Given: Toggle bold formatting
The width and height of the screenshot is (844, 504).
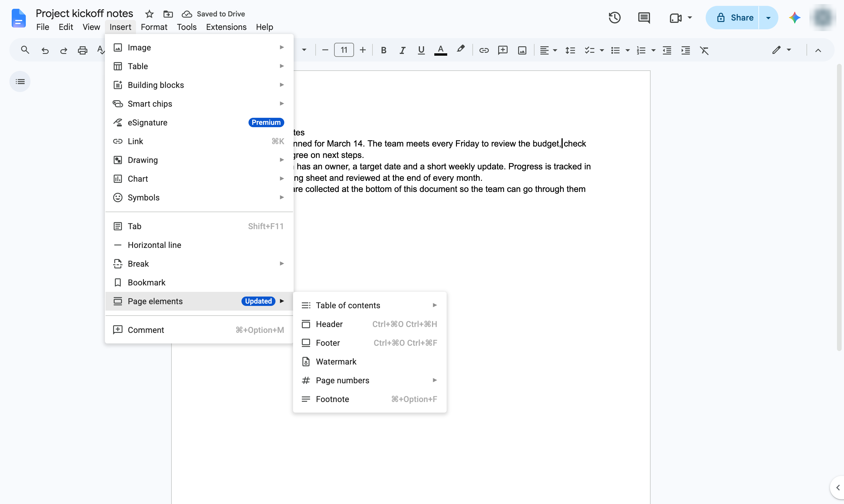Looking at the screenshot, I should (383, 51).
